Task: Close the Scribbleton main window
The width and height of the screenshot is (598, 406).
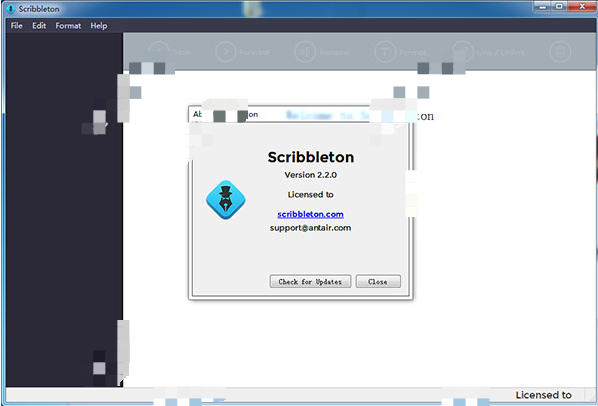Action: 582,7
